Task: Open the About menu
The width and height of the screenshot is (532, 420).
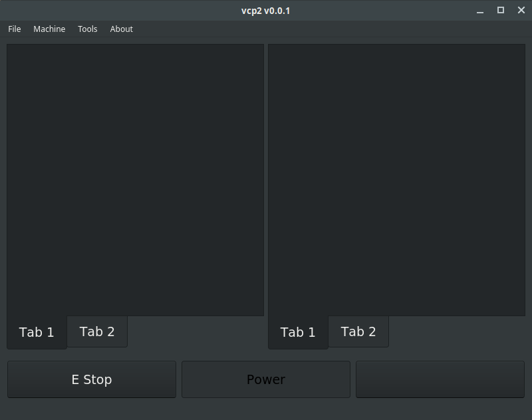Action: pos(121,29)
